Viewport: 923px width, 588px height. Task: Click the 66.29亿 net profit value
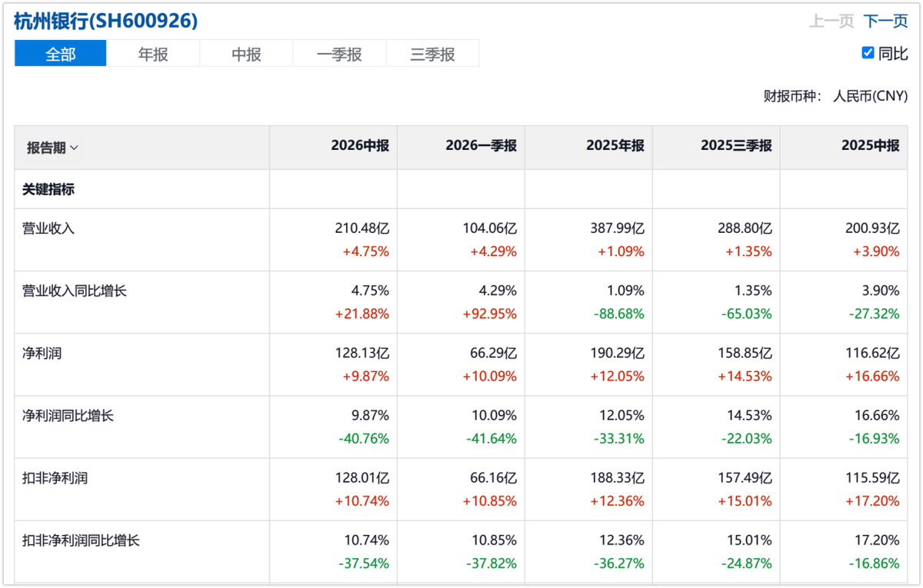click(x=493, y=353)
